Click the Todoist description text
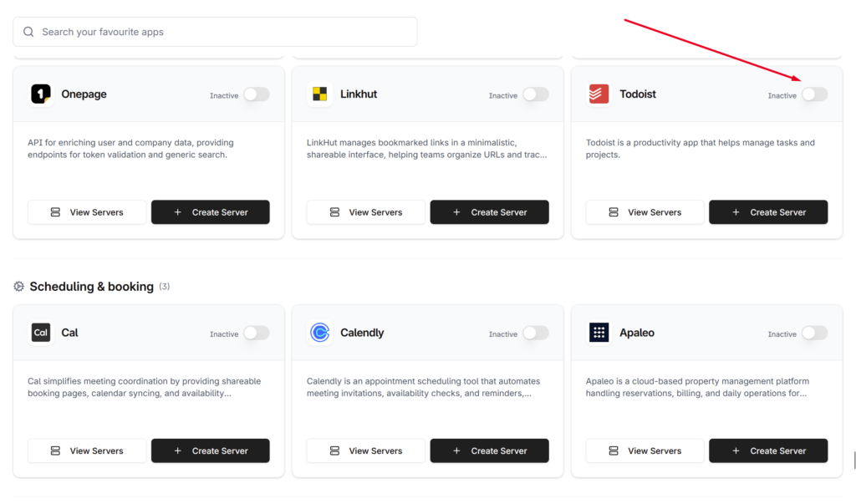The width and height of the screenshot is (856, 504). pyautogui.click(x=700, y=149)
